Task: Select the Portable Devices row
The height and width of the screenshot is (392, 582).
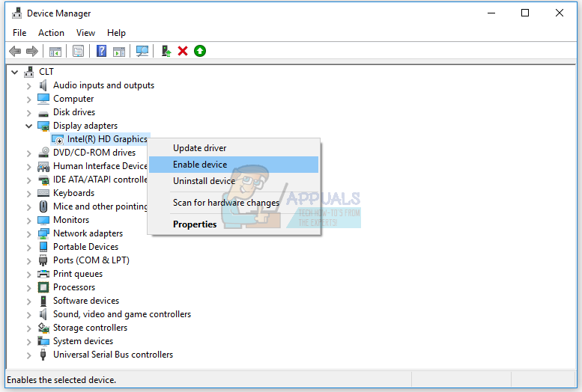Action: tap(85, 247)
